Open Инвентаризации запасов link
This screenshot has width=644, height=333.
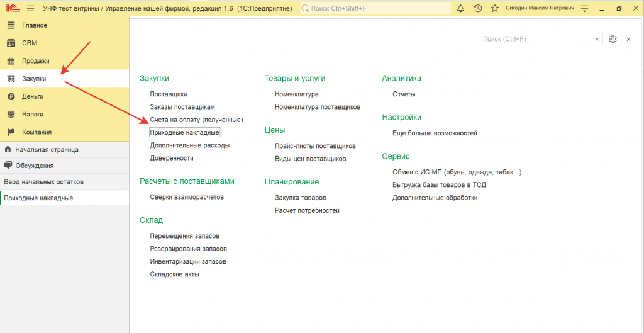tap(188, 261)
